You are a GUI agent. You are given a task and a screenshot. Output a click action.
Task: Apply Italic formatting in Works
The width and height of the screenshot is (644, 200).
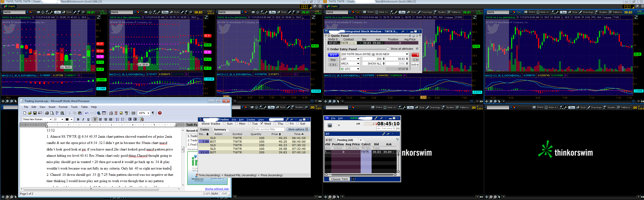(83, 120)
